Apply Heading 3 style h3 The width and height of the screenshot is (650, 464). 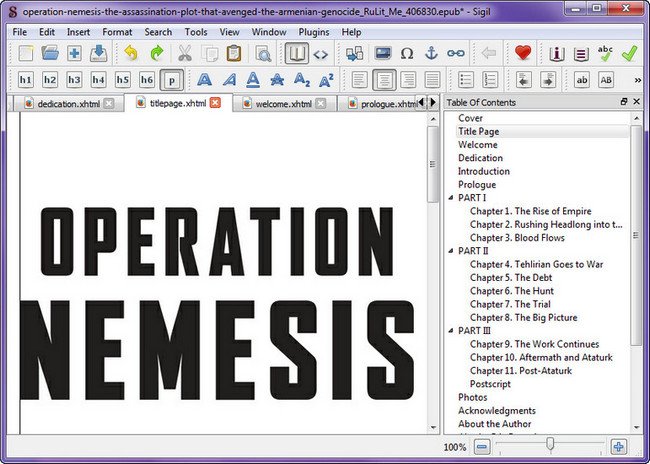point(75,80)
